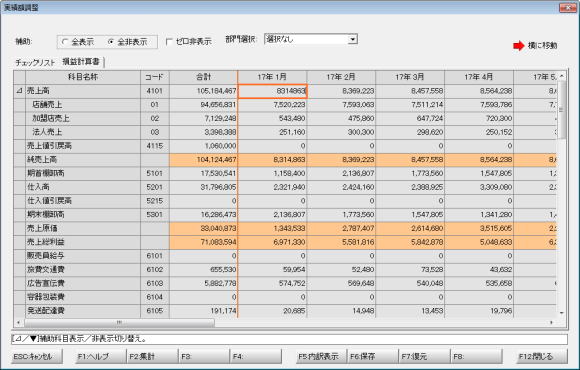
Task: Click the コード column header
Action: [155, 77]
